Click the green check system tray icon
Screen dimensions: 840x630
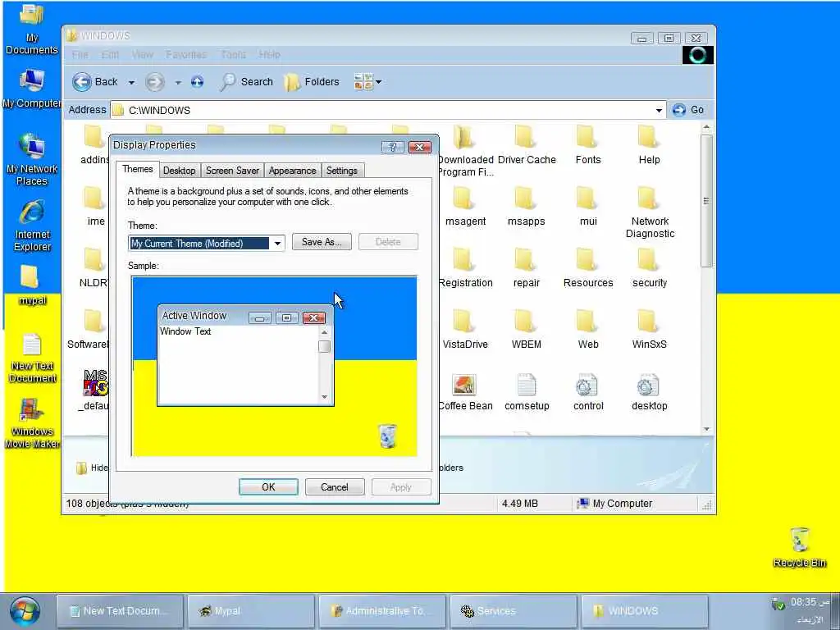point(778,605)
